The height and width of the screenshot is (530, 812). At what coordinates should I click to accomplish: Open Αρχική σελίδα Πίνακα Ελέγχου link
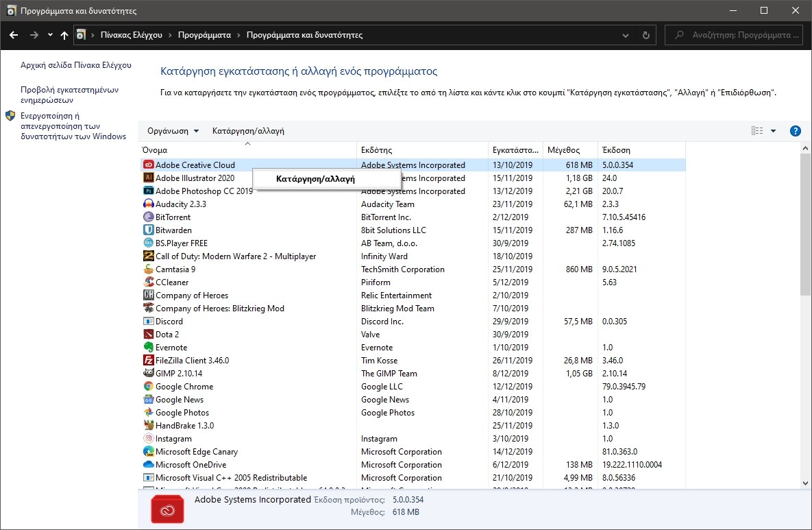pyautogui.click(x=75, y=66)
